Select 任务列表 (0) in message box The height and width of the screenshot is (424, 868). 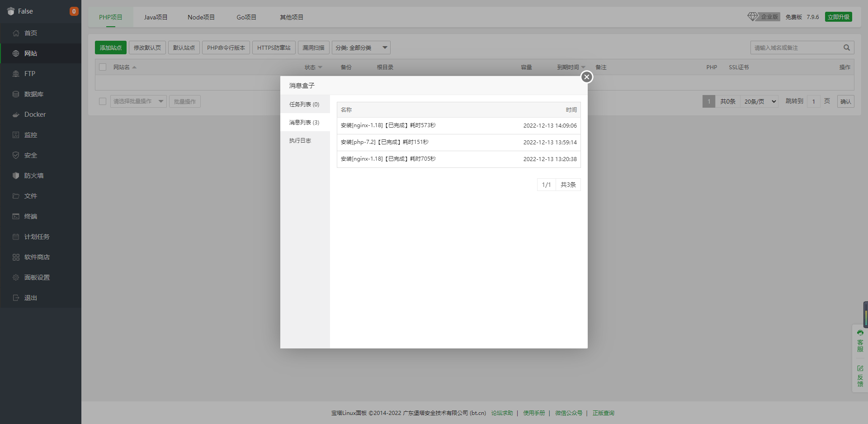point(305,104)
